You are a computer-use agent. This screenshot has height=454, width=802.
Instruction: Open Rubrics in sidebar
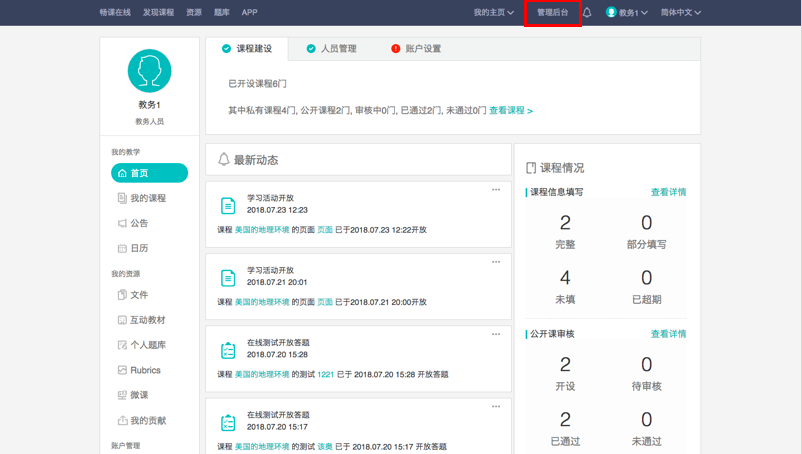click(144, 370)
